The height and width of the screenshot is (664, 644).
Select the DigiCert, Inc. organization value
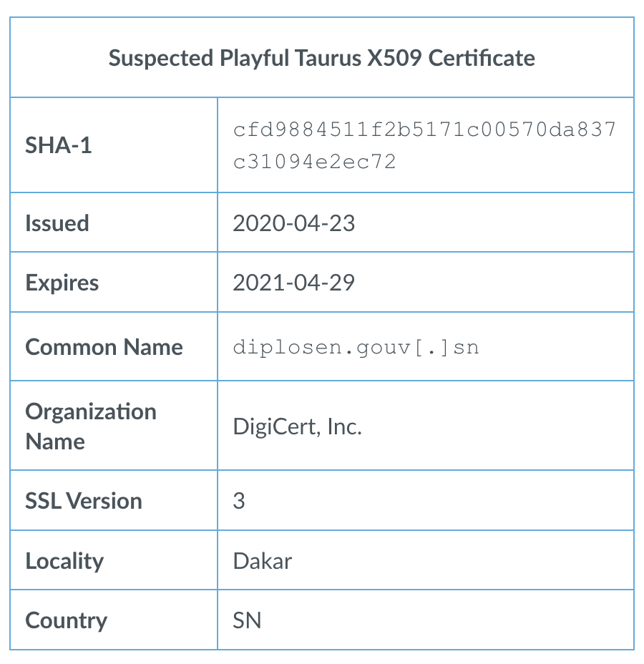click(298, 427)
